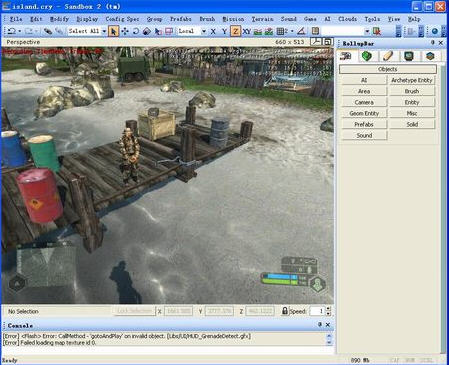Click the Undo arrow icon
This screenshot has height=365, width=449.
pos(12,31)
